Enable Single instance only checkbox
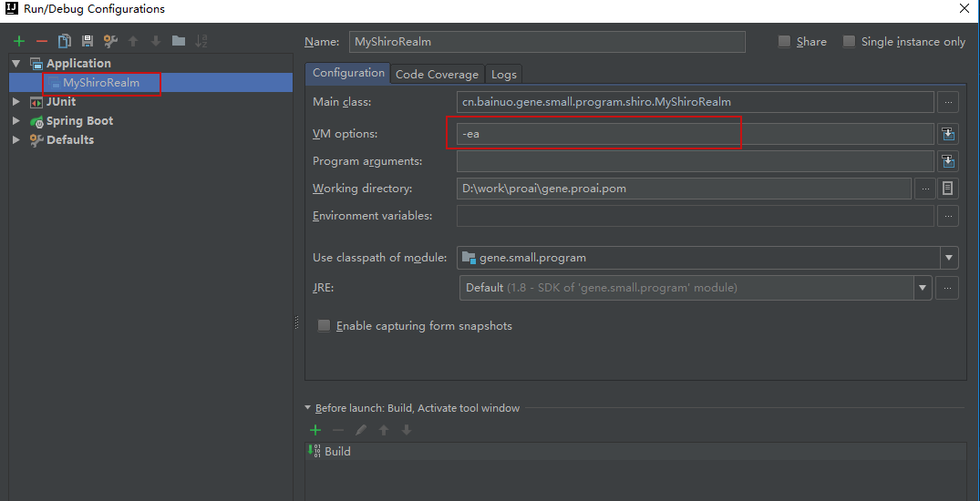This screenshot has height=501, width=980. pos(849,42)
